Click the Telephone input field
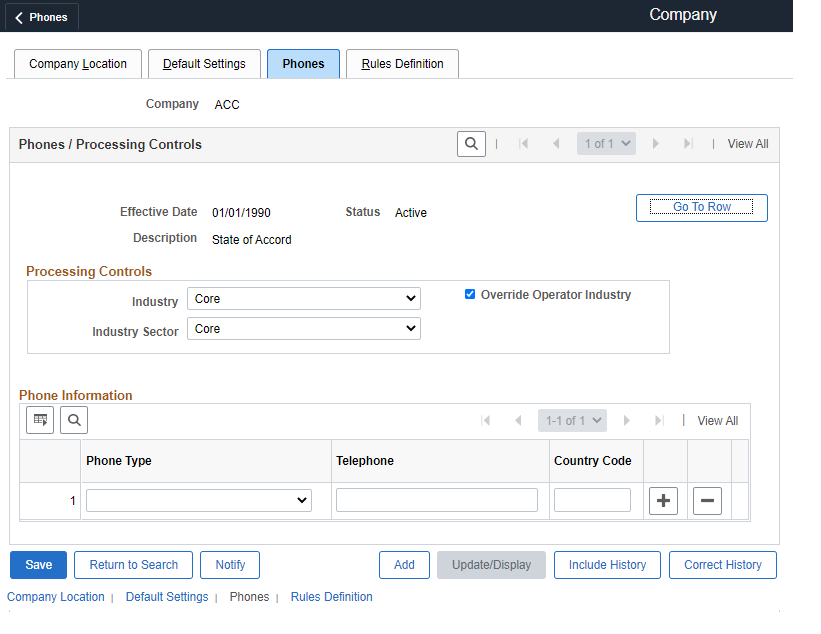Screen dimensions: 821x634 [437, 500]
